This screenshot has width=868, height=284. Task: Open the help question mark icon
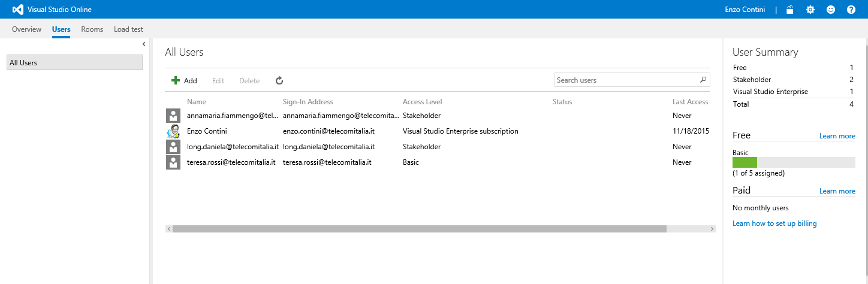(x=851, y=10)
